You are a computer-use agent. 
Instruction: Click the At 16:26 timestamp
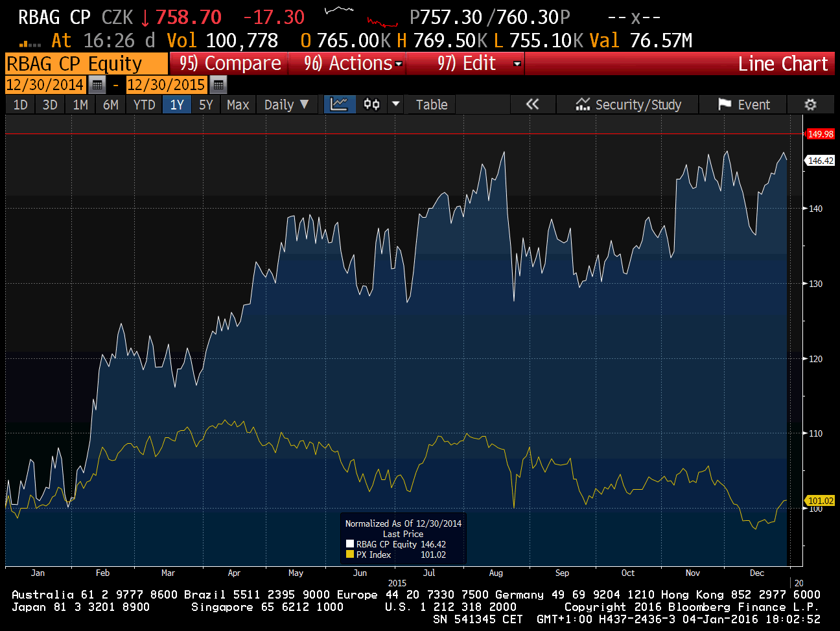pyautogui.click(x=103, y=41)
